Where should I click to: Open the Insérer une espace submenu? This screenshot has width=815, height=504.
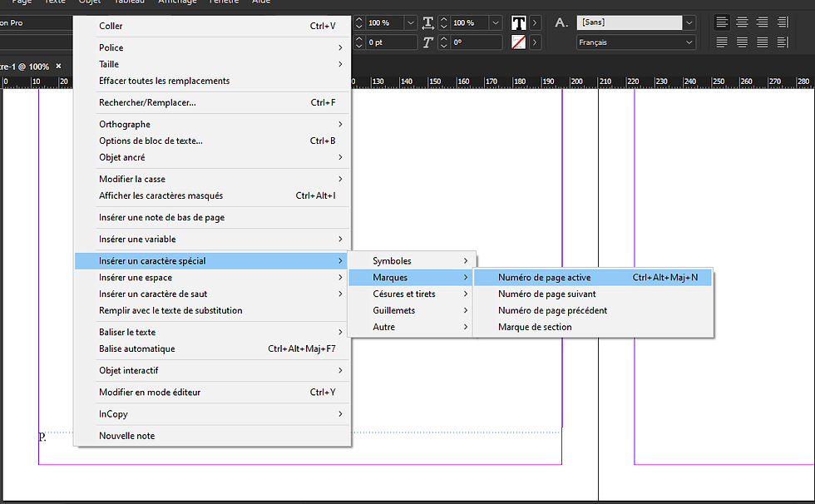(213, 278)
